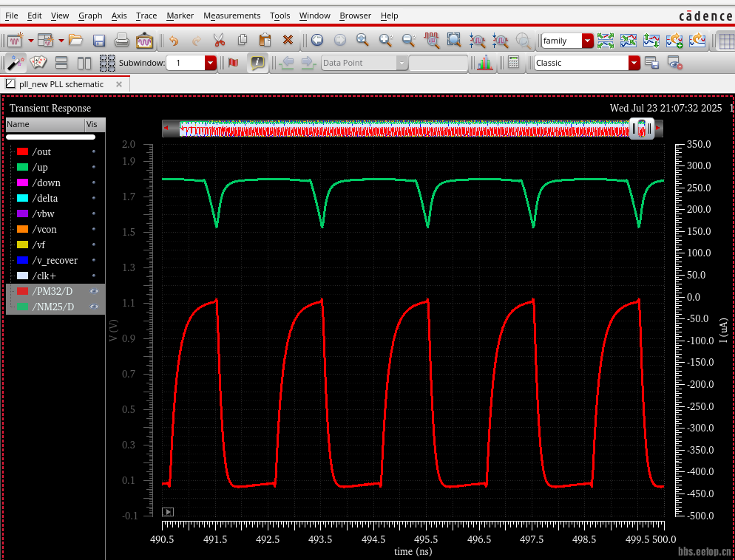
Task: Undo the last action
Action: [174, 41]
